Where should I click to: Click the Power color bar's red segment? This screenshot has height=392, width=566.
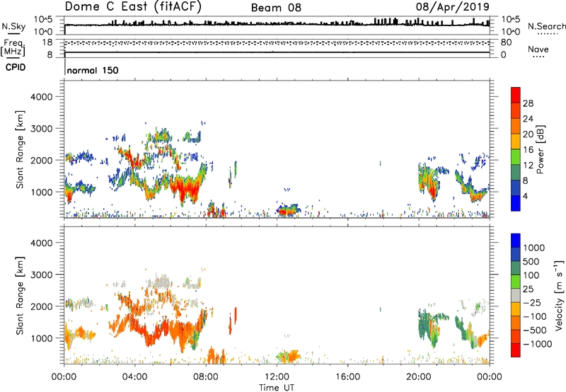click(x=516, y=95)
